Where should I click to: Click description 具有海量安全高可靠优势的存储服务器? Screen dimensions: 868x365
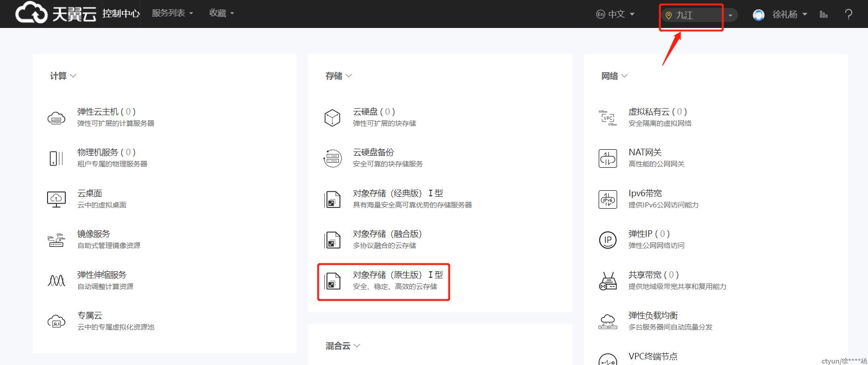click(x=413, y=205)
